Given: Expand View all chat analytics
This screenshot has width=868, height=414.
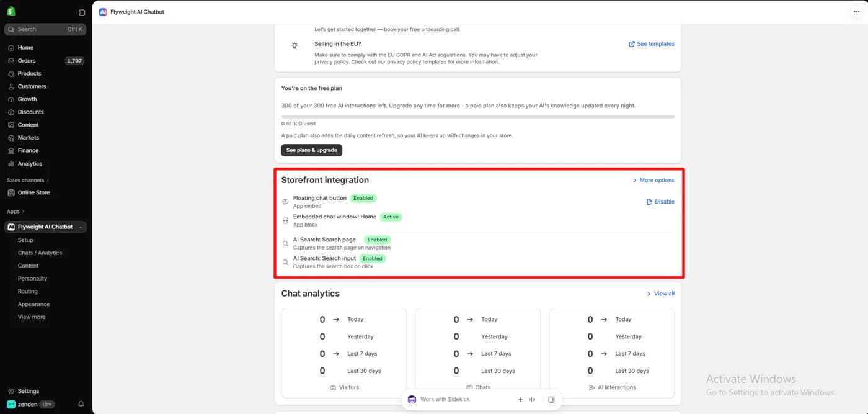Looking at the screenshot, I should pos(660,294).
